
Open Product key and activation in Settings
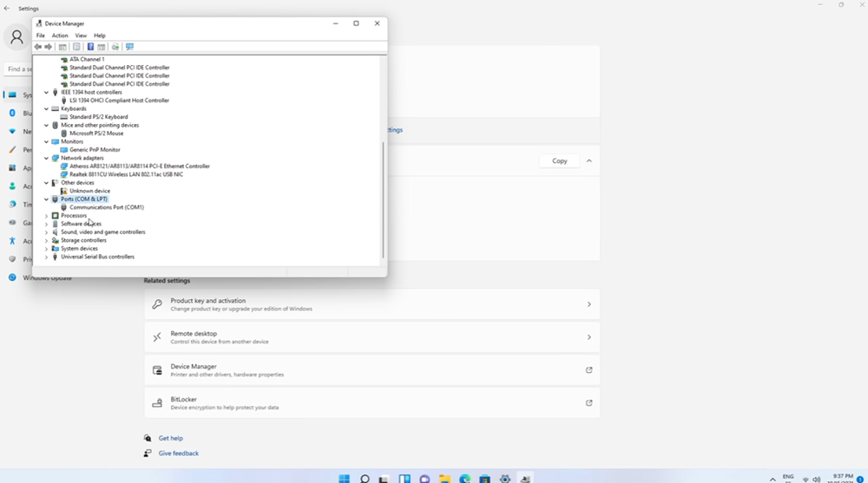[x=372, y=304]
